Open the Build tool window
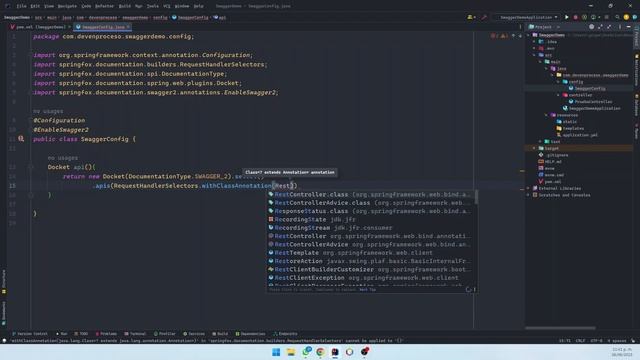Screen dimensions: 640x360 pyautogui.click(x=220, y=333)
